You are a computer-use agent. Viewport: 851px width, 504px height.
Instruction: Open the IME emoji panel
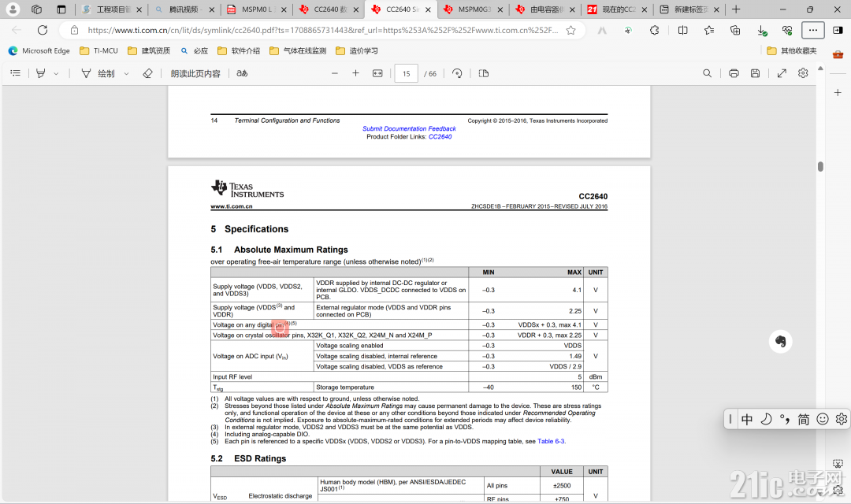(823, 420)
